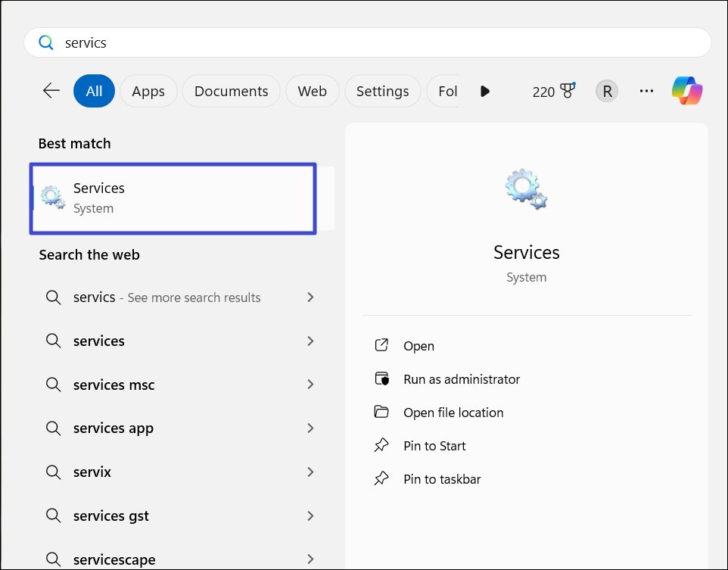Click the Pin to taskbar pin icon
728x570 pixels.
[381, 479]
